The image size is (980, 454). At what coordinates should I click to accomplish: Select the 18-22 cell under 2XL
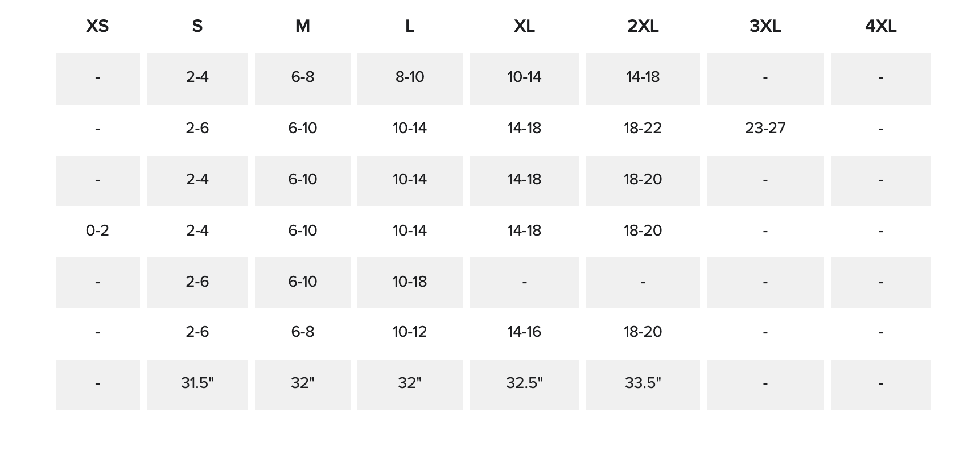coord(643,129)
